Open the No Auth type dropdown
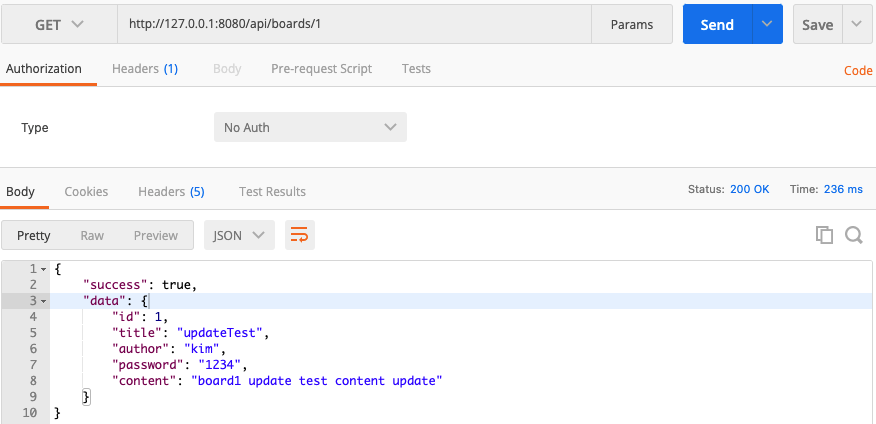Screen dimensions: 876x424 pyautogui.click(x=310, y=127)
